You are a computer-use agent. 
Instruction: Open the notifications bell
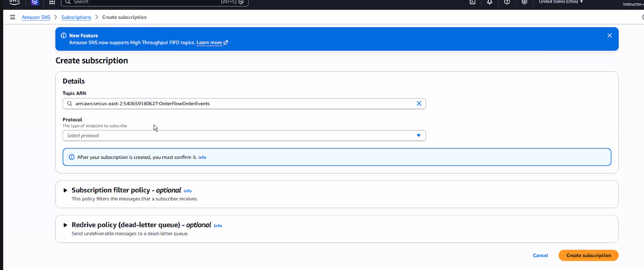pos(489,2)
